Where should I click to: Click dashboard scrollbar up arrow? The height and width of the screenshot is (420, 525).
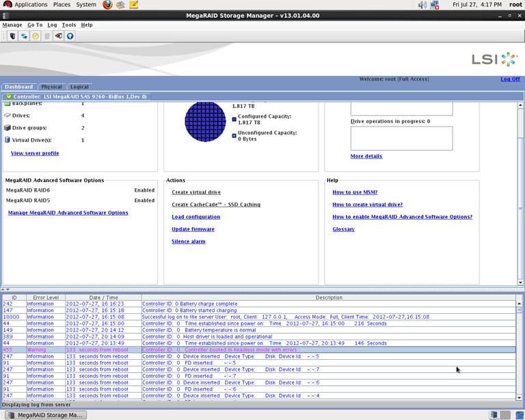pyautogui.click(x=520, y=105)
